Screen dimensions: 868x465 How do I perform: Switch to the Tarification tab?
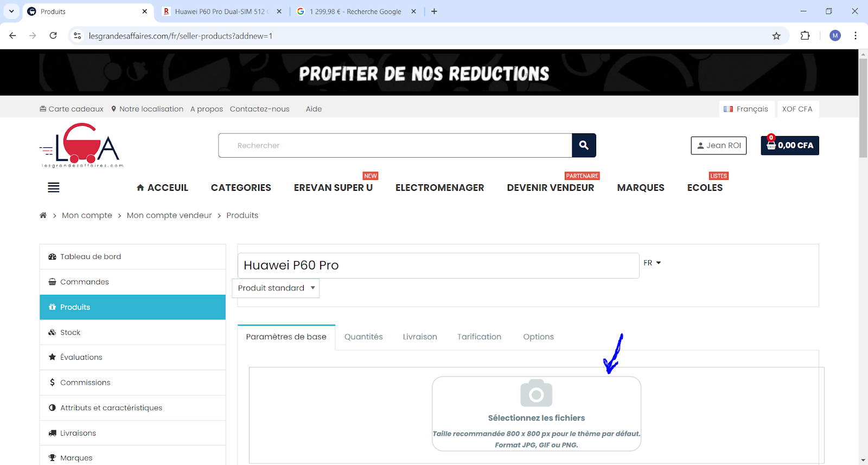479,337
